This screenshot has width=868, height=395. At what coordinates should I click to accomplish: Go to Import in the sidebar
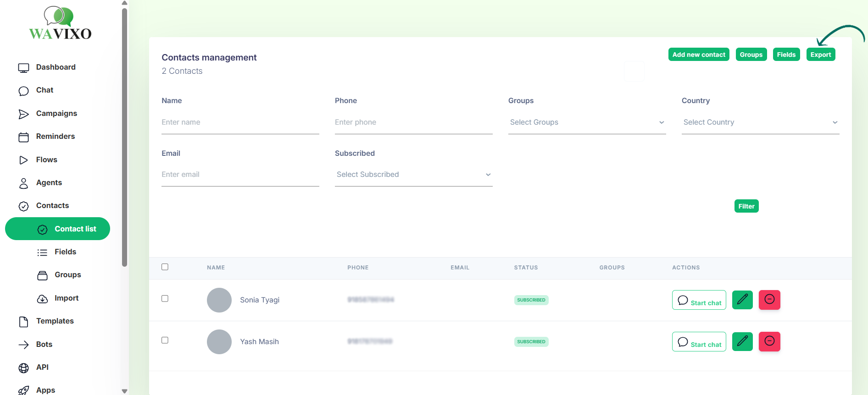click(66, 298)
